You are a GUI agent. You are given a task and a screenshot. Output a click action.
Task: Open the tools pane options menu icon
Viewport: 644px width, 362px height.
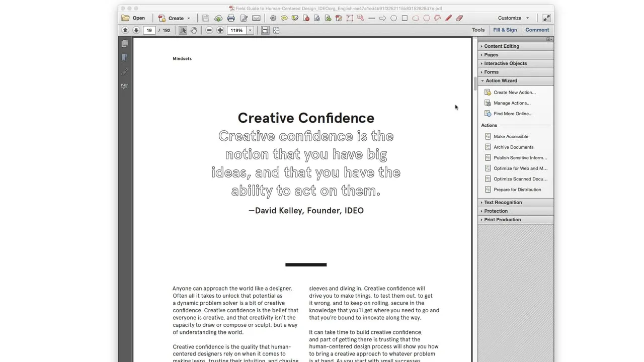click(549, 39)
